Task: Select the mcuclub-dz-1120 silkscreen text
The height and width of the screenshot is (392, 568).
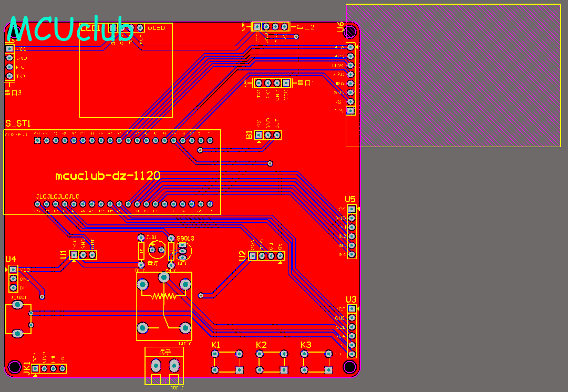Action: [x=108, y=176]
